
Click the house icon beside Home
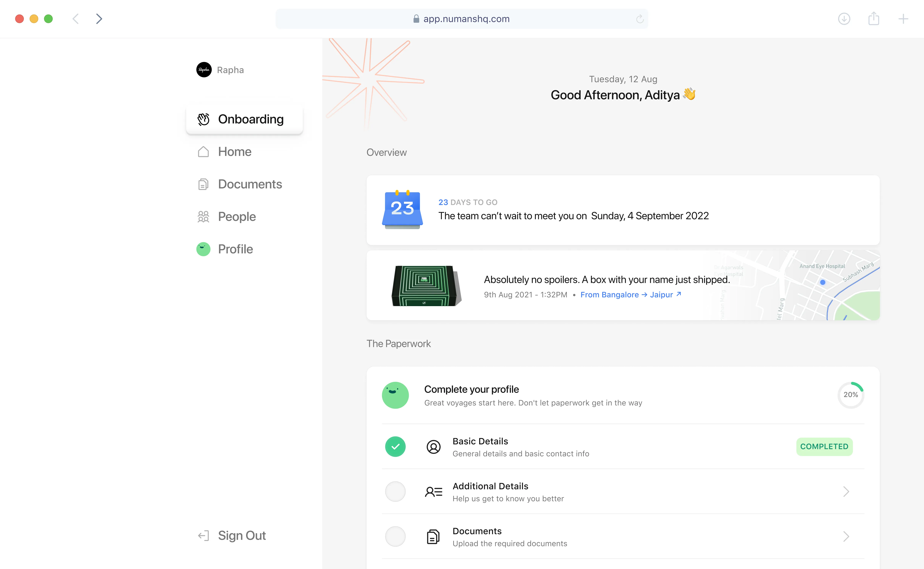pyautogui.click(x=203, y=152)
